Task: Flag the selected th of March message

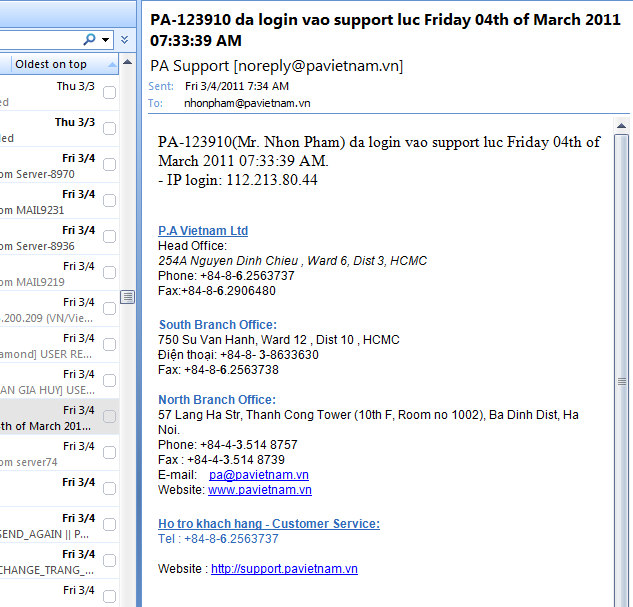Action: [109, 417]
